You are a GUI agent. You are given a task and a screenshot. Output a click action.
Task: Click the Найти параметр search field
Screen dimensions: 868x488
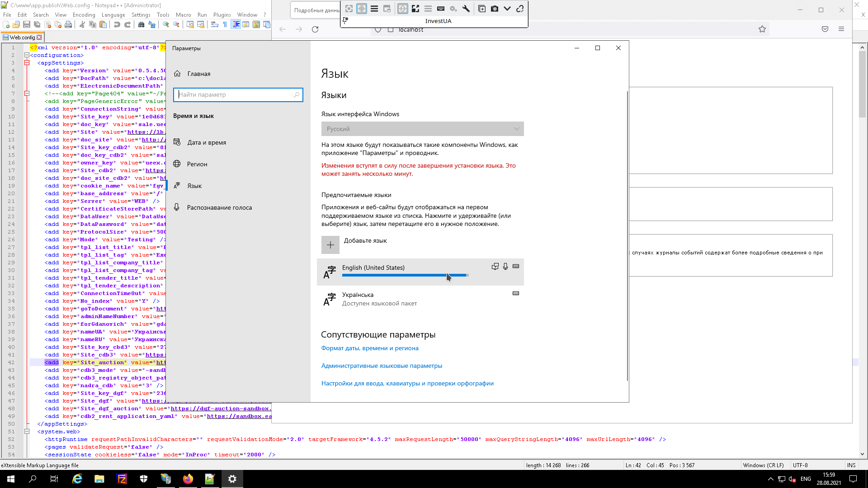click(x=235, y=94)
